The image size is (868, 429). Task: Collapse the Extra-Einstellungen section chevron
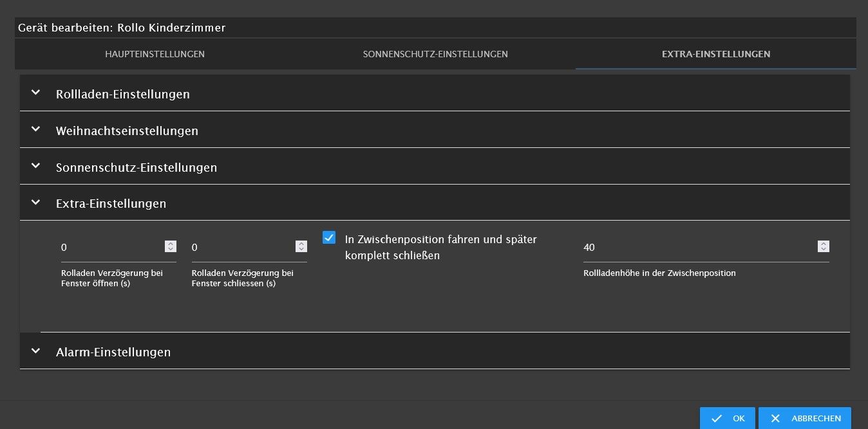coord(35,202)
